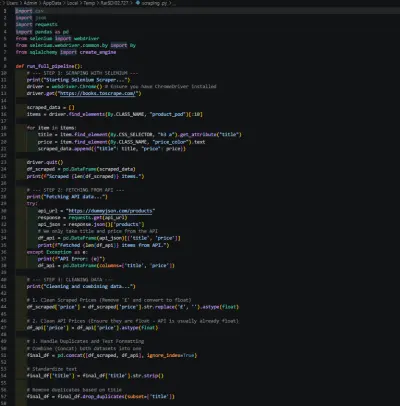The image size is (400, 406).
Task: Open the AppData breadcrumb segment
Action: pos(52,3)
